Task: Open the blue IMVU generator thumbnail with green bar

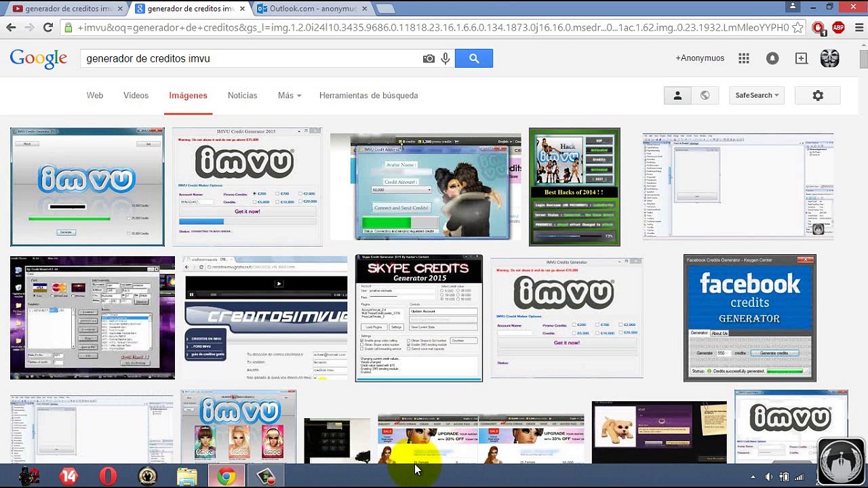Action: (87, 186)
